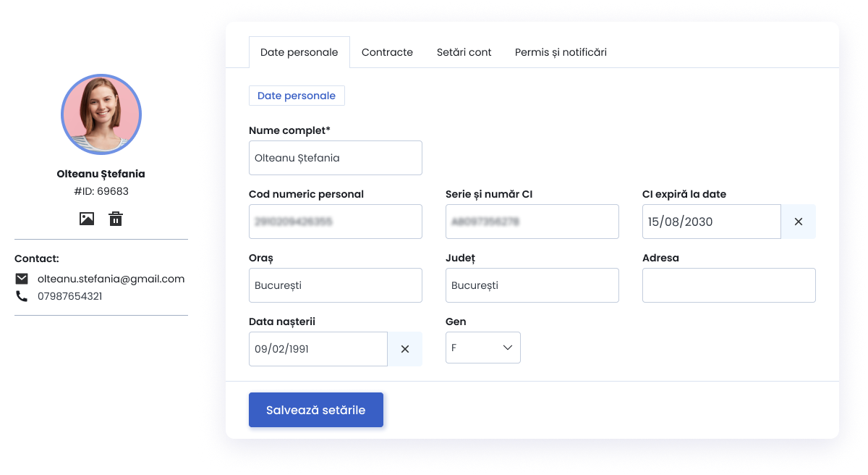868x475 pixels.
Task: Click the Date personale section label
Action: pos(297,96)
